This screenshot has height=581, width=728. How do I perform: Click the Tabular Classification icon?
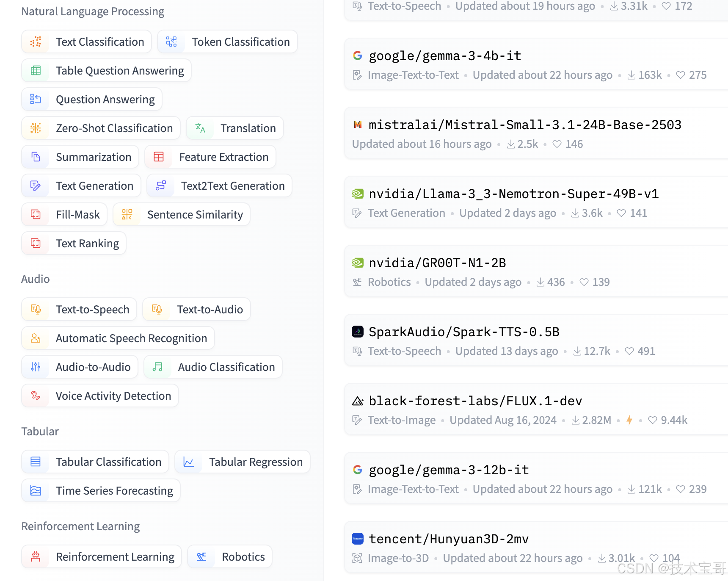(36, 462)
